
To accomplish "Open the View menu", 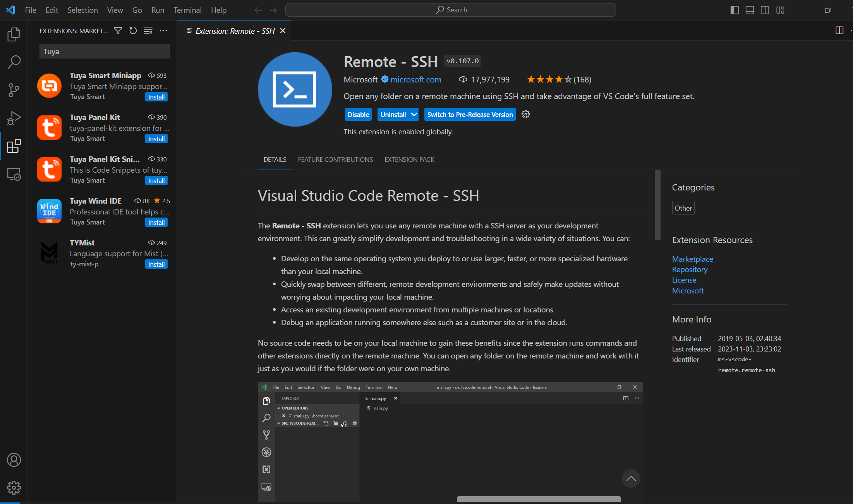I will (115, 10).
